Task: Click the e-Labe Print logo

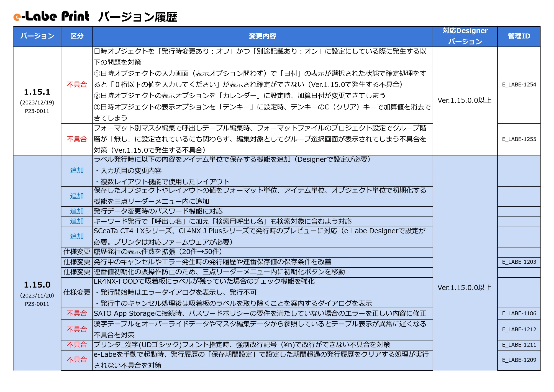Action: (51, 16)
